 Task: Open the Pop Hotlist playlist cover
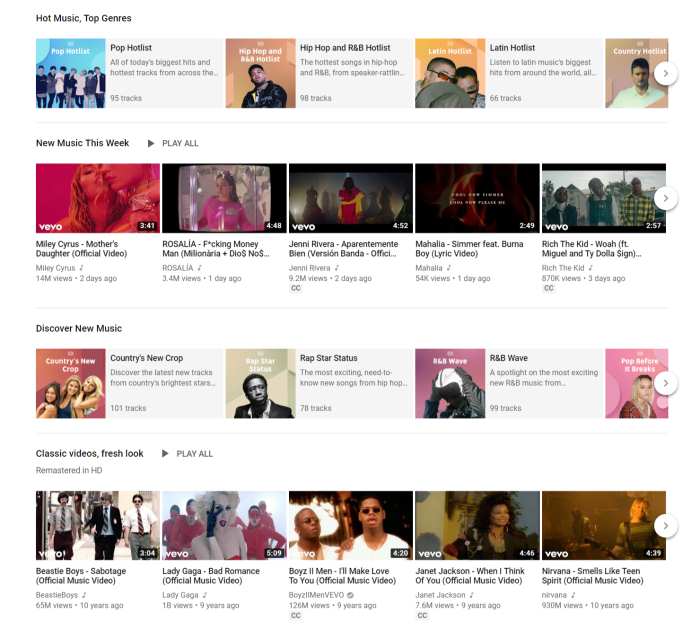pyautogui.click(x=71, y=73)
